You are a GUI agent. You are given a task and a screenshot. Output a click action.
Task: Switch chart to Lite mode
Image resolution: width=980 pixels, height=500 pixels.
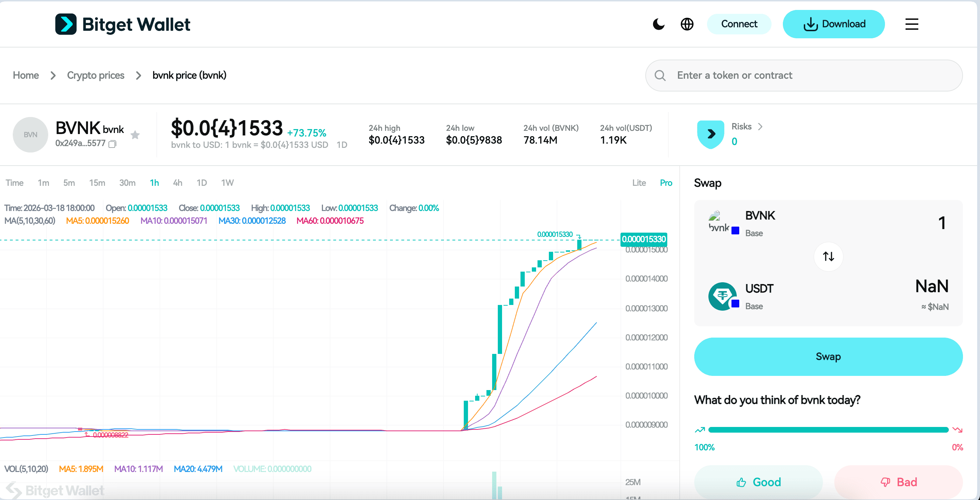[639, 183]
